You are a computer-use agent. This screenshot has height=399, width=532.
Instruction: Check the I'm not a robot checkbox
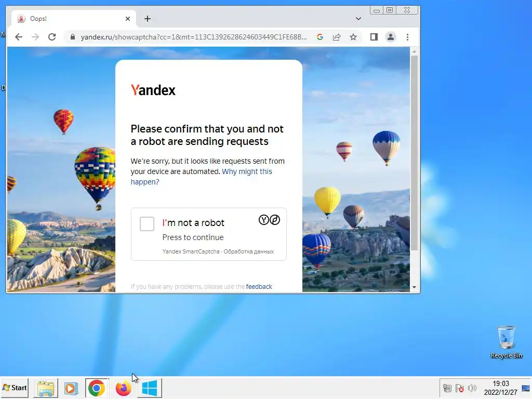tap(147, 224)
